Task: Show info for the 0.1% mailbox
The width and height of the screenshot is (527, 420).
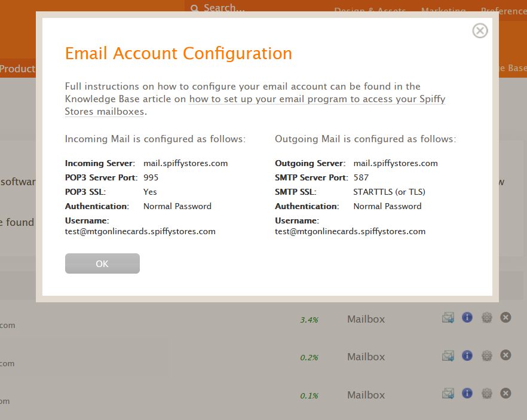Action: [467, 393]
